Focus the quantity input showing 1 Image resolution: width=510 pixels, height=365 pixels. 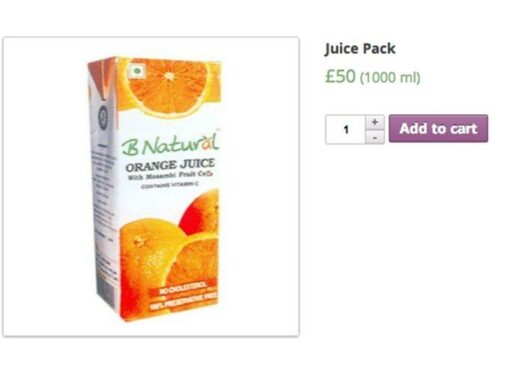(x=345, y=129)
